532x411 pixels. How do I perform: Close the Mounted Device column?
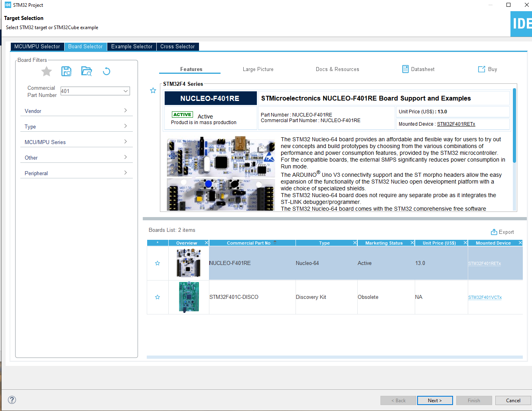(x=520, y=243)
